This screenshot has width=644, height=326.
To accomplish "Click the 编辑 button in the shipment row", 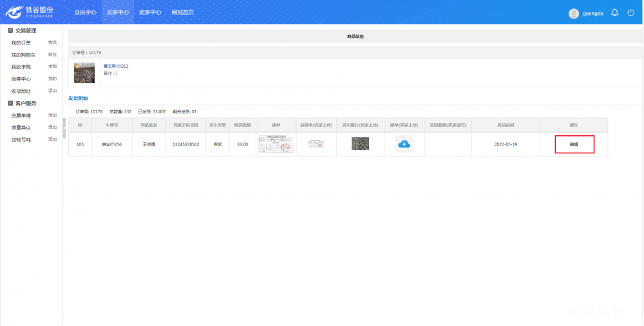I will click(574, 144).
